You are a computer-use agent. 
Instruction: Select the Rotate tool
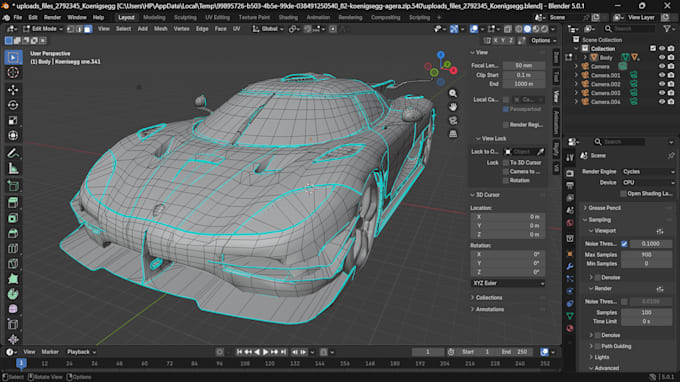tap(13, 105)
